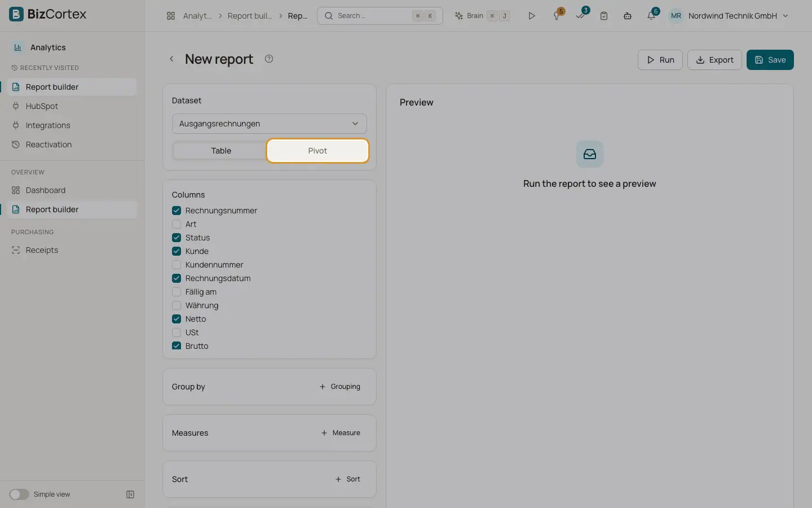Add a Sort rule
The height and width of the screenshot is (508, 812).
coord(347,479)
